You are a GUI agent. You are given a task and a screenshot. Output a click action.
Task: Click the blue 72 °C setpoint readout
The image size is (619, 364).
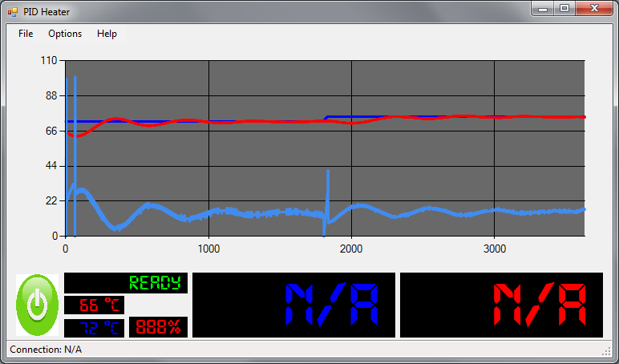tap(94, 328)
